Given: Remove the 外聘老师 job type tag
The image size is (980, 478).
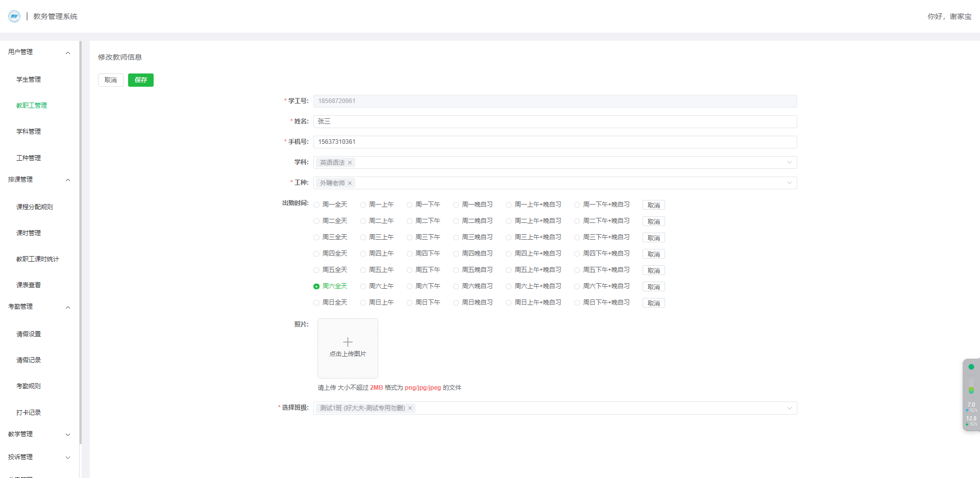Looking at the screenshot, I should pos(350,183).
